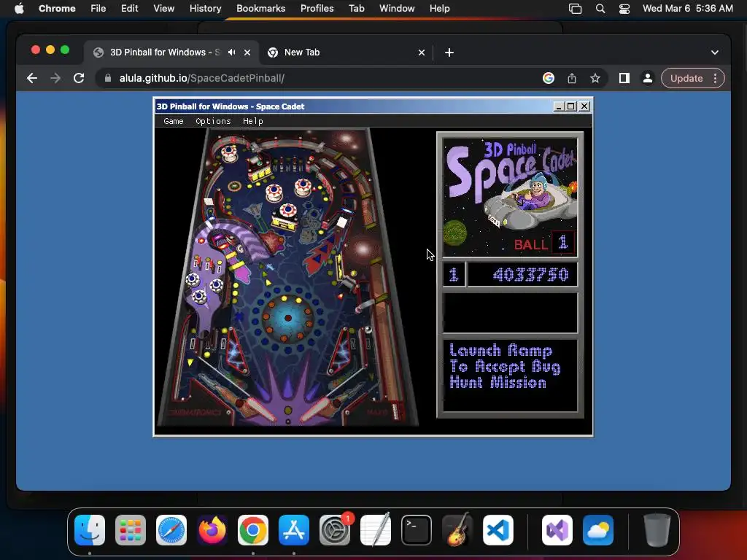Click the Google icon in address bar
The width and height of the screenshot is (747, 560).
[549, 78]
